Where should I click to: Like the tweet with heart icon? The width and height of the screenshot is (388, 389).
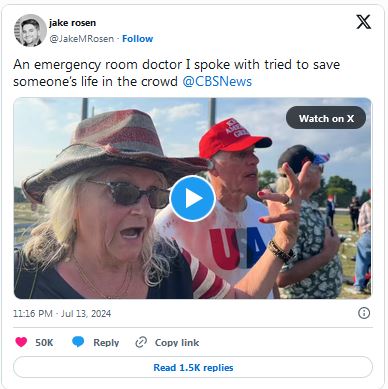click(x=21, y=342)
